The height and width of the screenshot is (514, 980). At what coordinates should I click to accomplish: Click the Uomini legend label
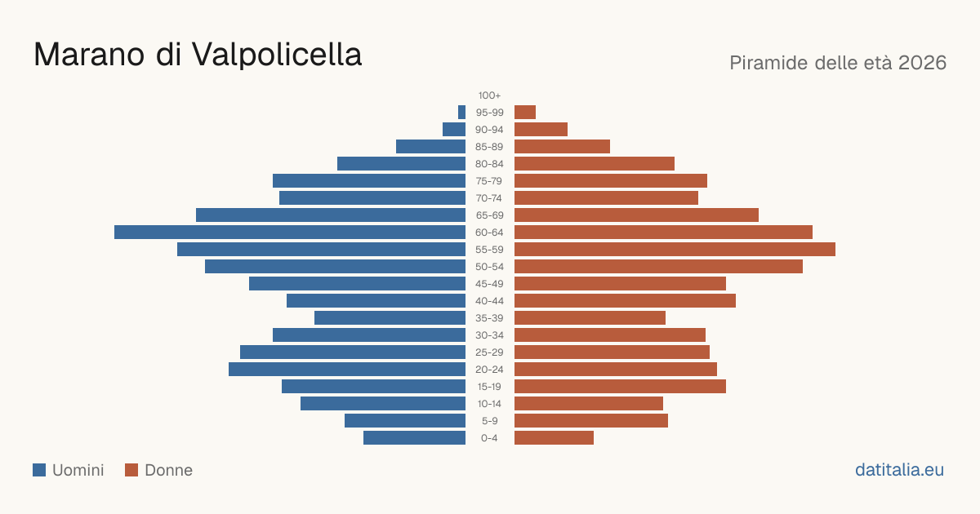click(x=78, y=470)
